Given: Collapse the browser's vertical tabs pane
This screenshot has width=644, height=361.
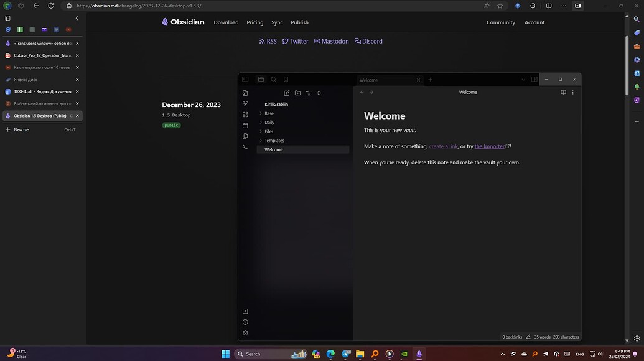Looking at the screenshot, I should (77, 18).
